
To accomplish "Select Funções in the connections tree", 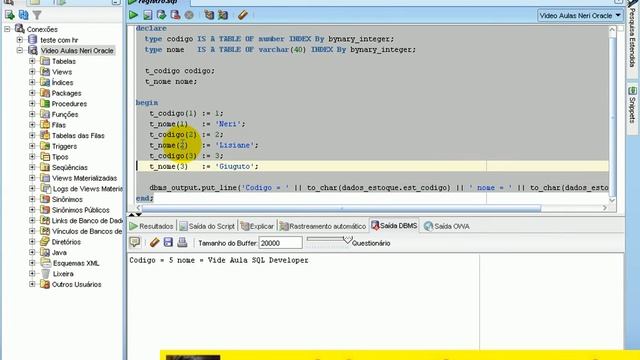I will coord(65,114).
